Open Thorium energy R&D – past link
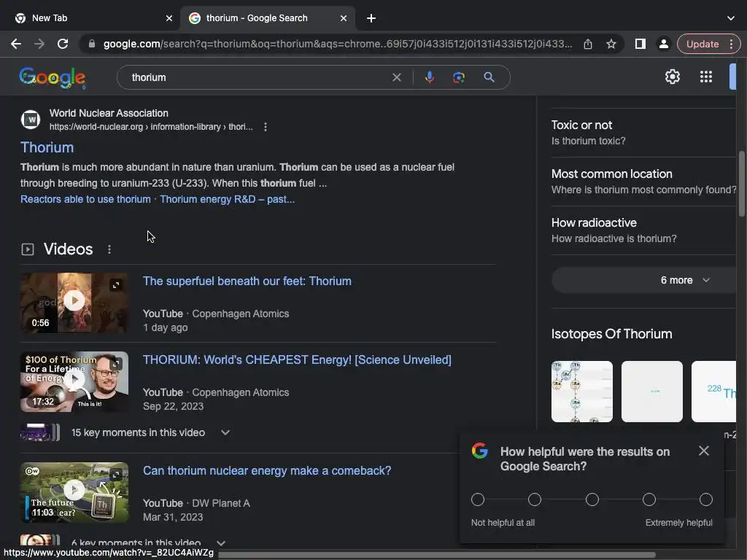The image size is (747, 560). tap(228, 199)
